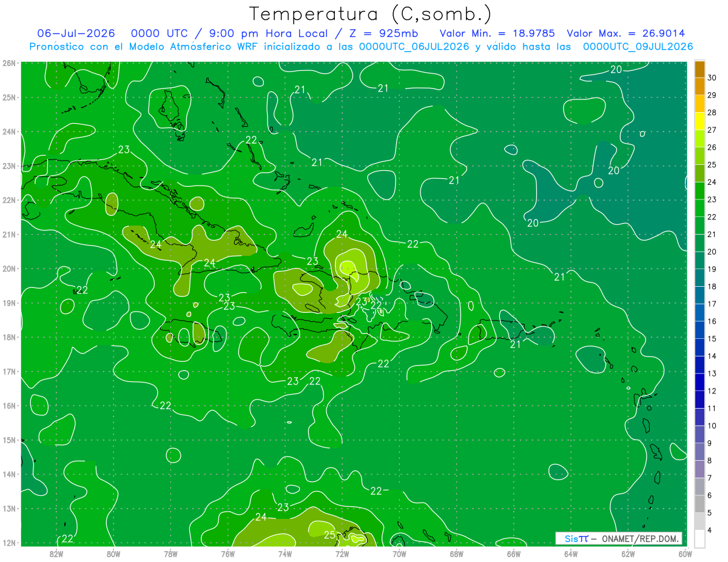Pick the blue legend swatch between 14 and 15
728x562 pixels.
[x=699, y=347]
